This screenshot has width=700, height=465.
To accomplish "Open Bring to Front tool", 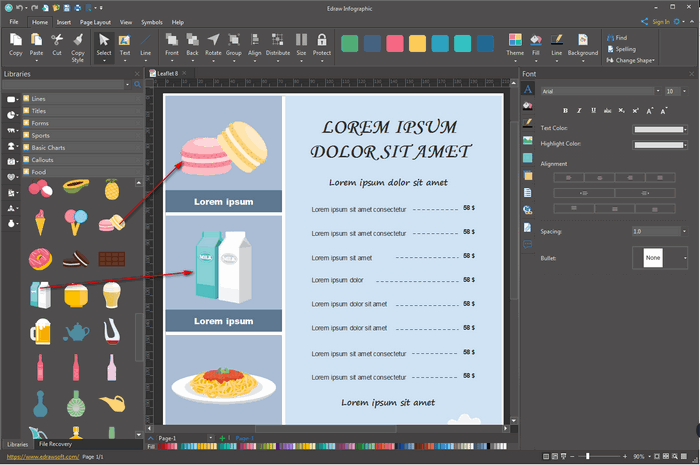I will click(x=172, y=42).
